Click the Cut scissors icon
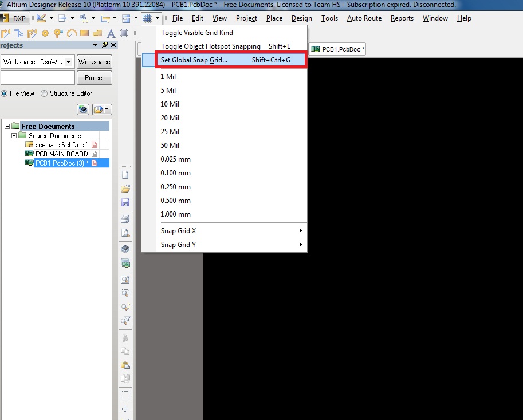The width and height of the screenshot is (523, 420). [x=125, y=337]
